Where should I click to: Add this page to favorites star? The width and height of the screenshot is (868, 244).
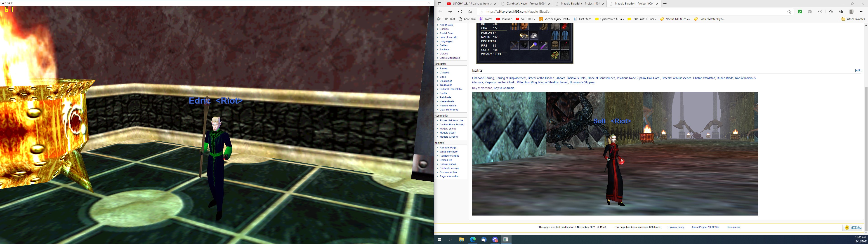pyautogui.click(x=789, y=12)
